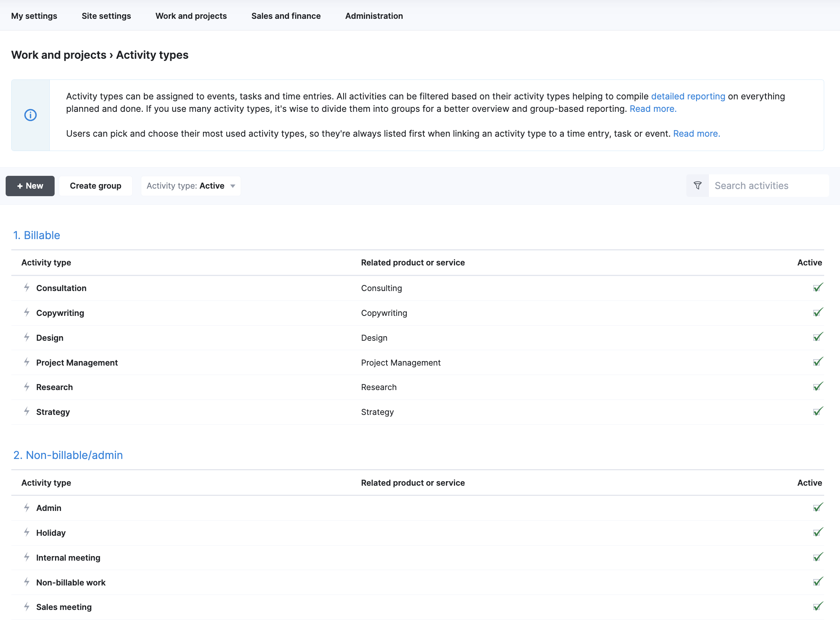Follow the detailed reporting link
840x622 pixels.
pos(688,96)
